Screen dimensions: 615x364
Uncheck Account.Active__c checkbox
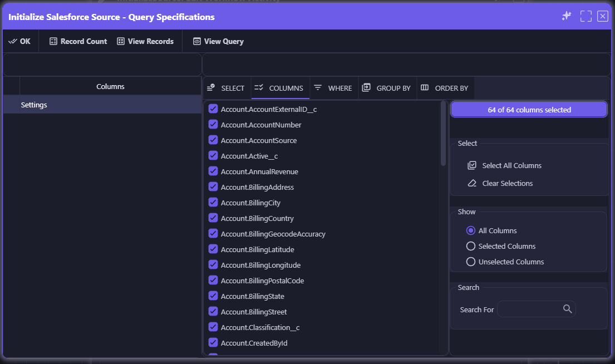point(213,156)
